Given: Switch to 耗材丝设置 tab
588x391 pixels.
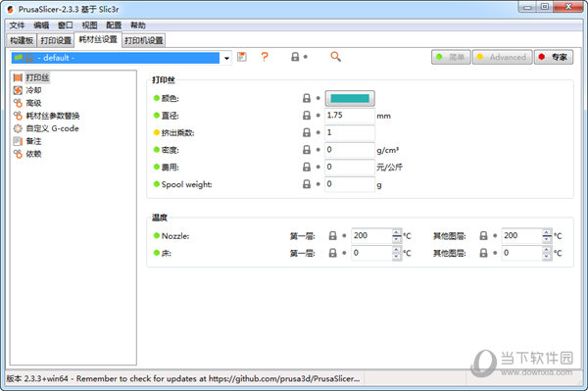Looking at the screenshot, I should coord(98,39).
